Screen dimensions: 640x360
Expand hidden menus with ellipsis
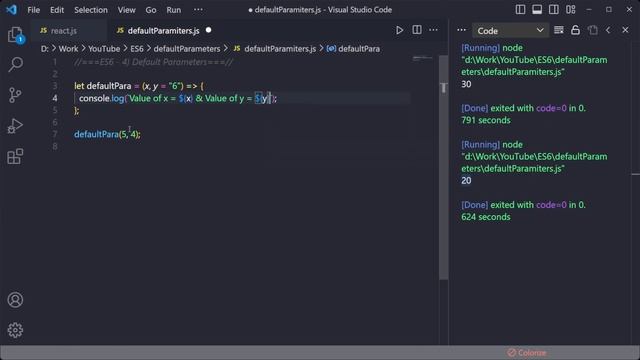198,10
